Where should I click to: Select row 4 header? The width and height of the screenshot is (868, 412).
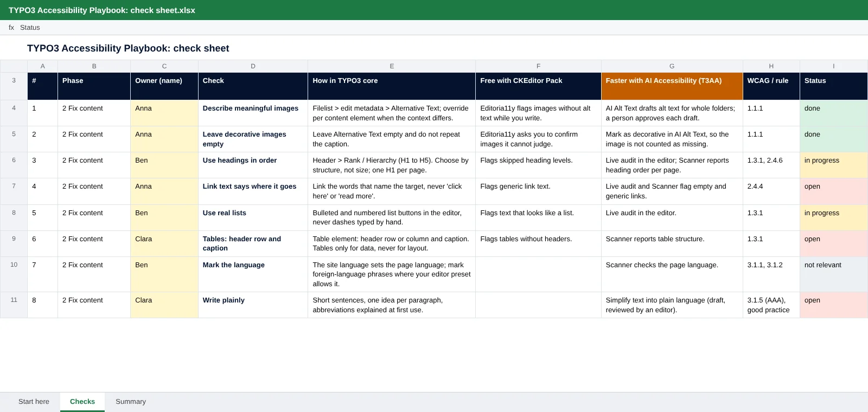click(14, 113)
